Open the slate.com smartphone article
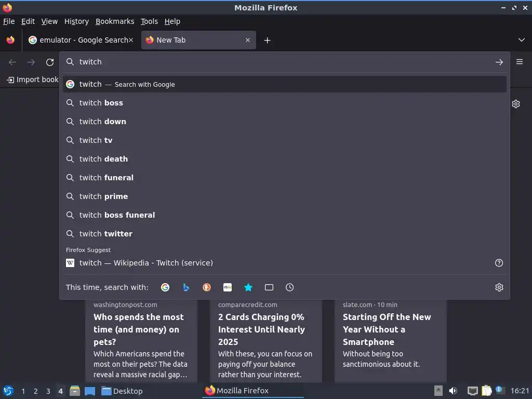The image size is (532, 399). click(x=391, y=340)
